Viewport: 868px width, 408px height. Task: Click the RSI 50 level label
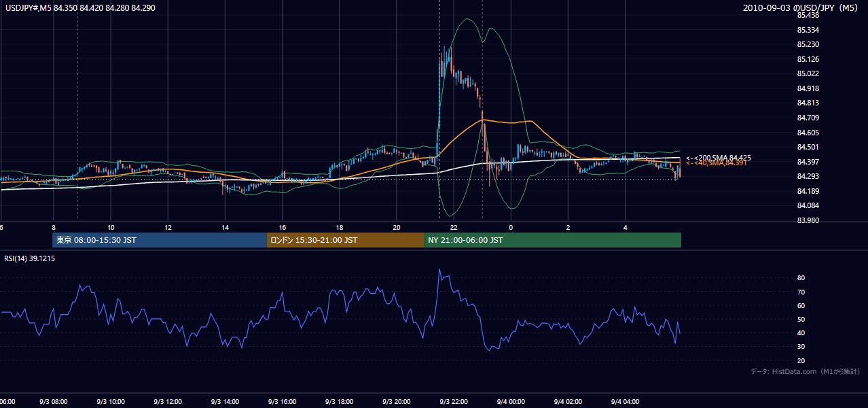tap(801, 320)
